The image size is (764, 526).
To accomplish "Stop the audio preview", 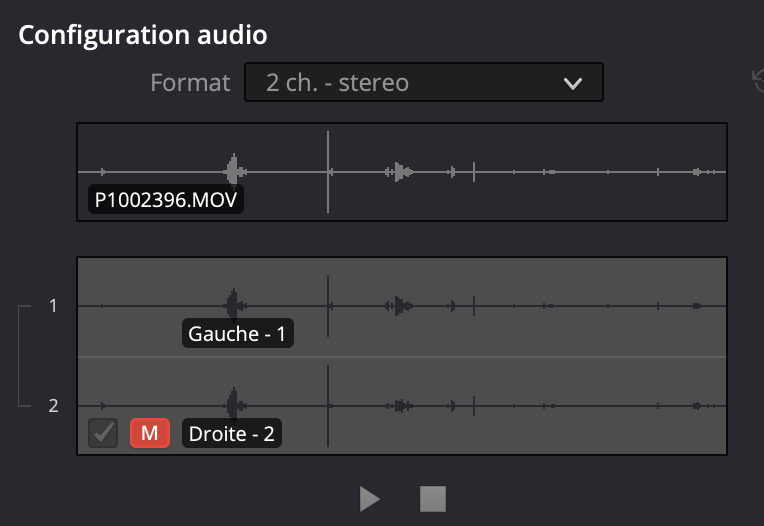I will [x=433, y=499].
